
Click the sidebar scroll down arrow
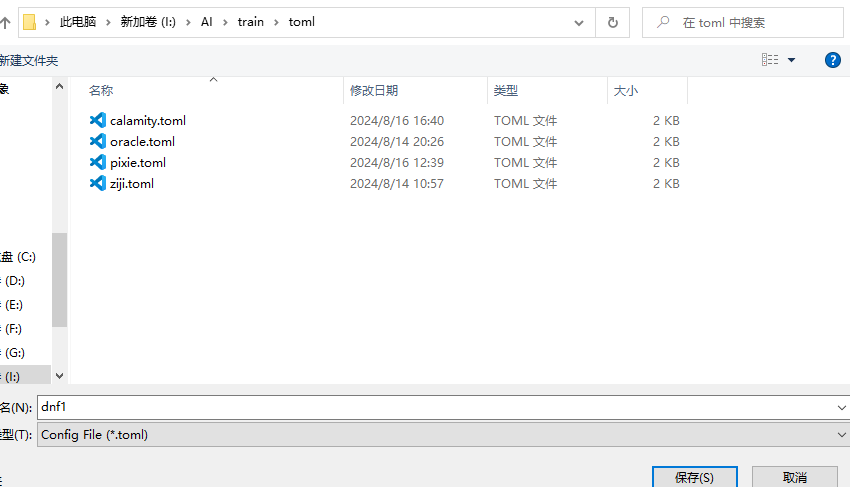click(x=59, y=375)
